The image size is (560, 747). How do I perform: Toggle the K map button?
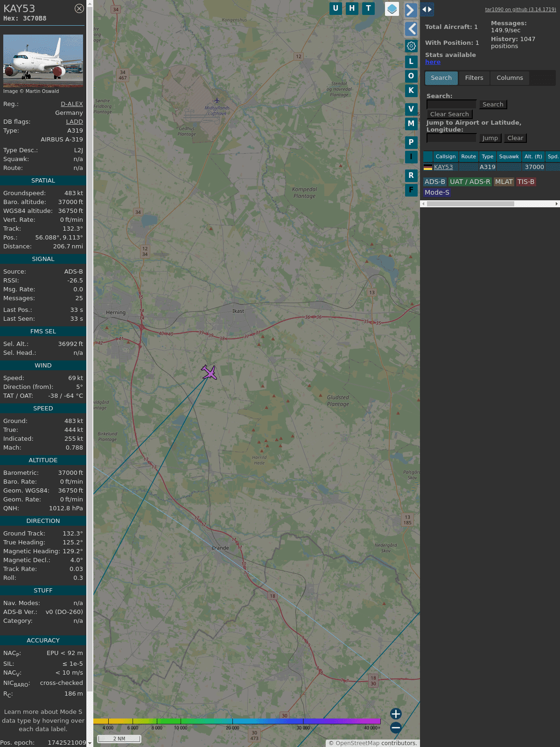[x=411, y=90]
